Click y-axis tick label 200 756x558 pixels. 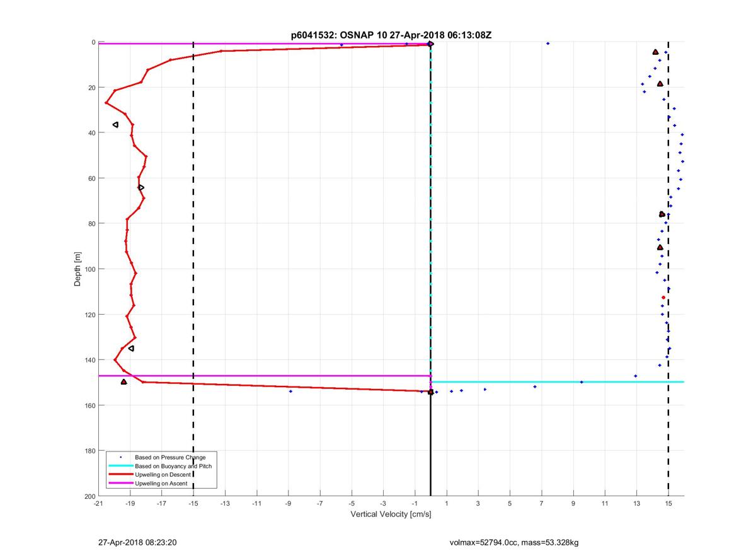pyautogui.click(x=89, y=496)
